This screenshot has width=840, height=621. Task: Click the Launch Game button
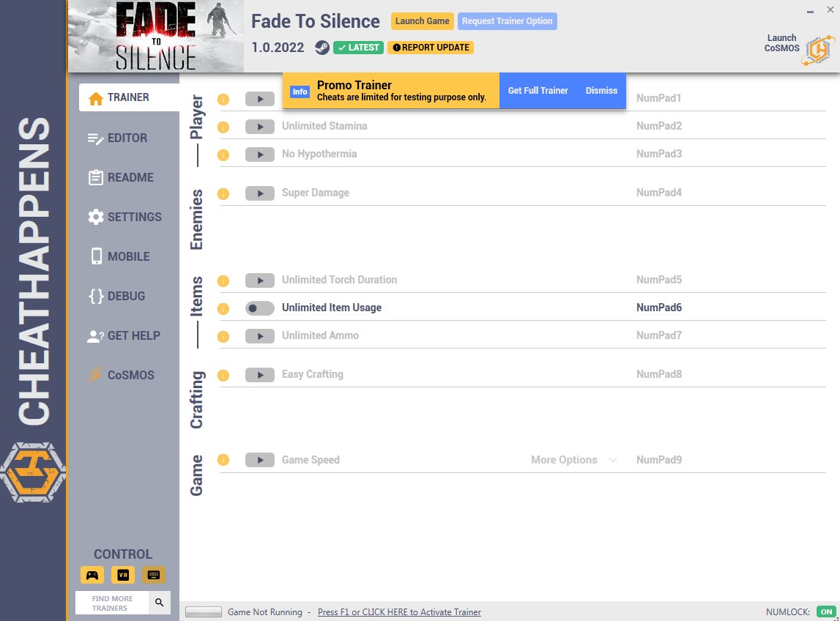tap(422, 21)
